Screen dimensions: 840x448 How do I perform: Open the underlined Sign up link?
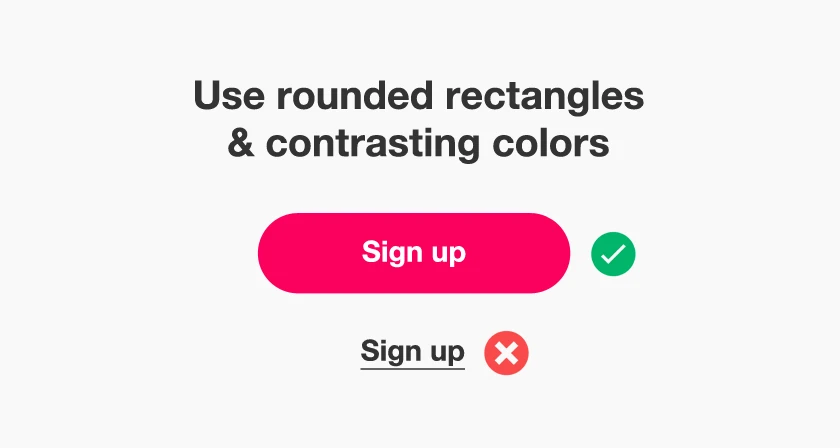click(x=412, y=351)
